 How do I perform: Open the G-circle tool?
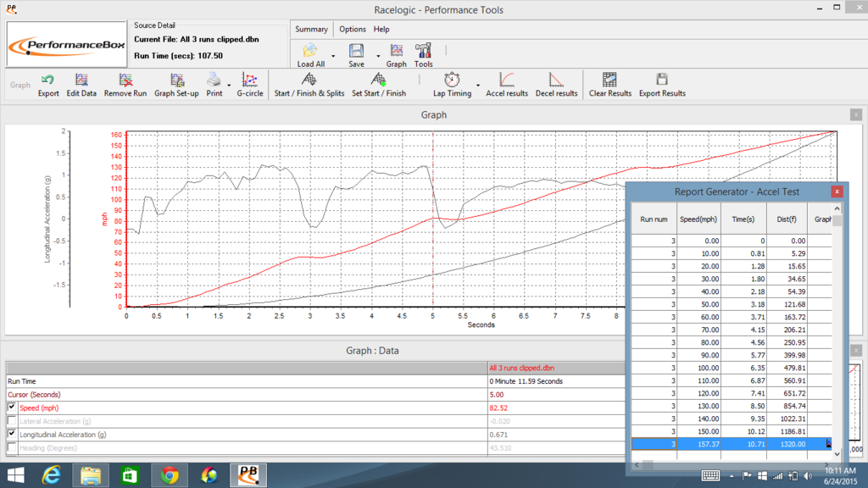click(250, 86)
